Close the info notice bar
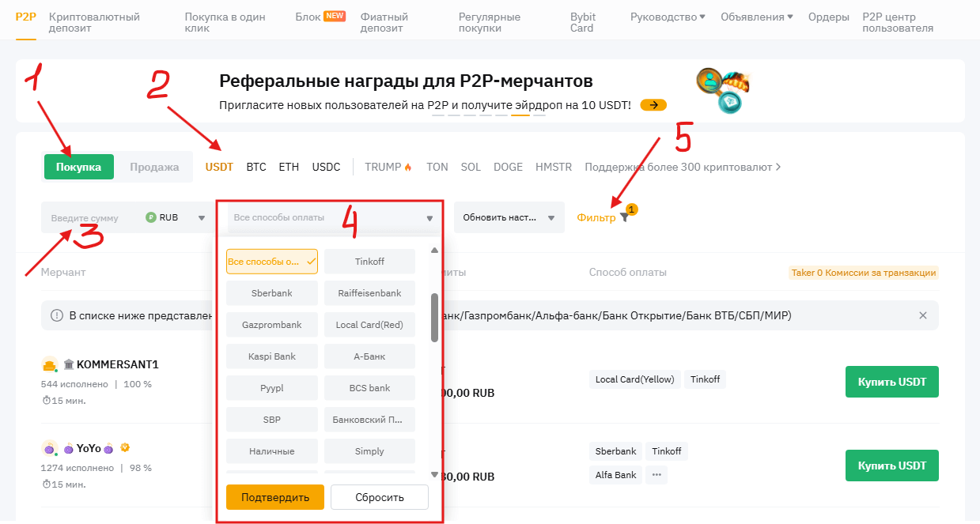 point(922,315)
